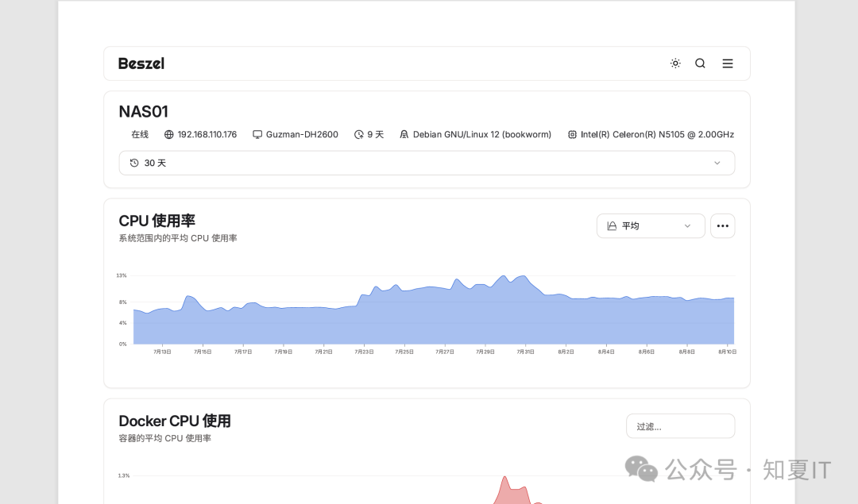Click Debian GNU/Linux 12 (bookworm) text
The height and width of the screenshot is (504, 858).
pos(482,134)
